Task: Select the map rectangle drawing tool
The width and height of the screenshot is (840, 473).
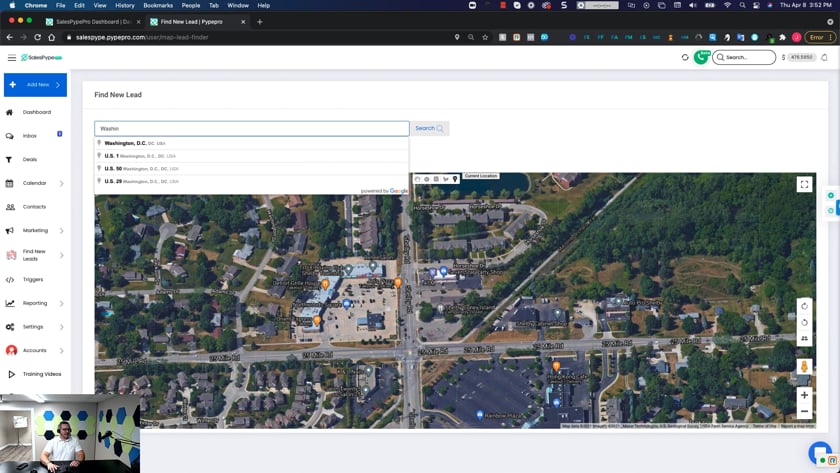Action: click(436, 179)
